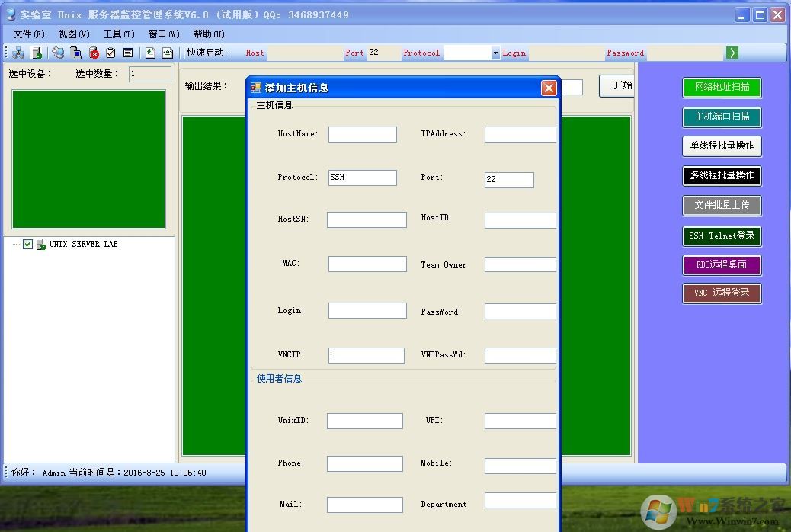Click the green go arrow in quick launch bar
791x532 pixels.
732,53
